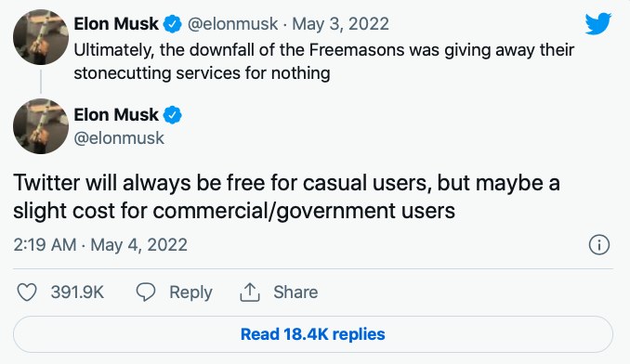Open @elonmusk handle below main author name

[119, 138]
